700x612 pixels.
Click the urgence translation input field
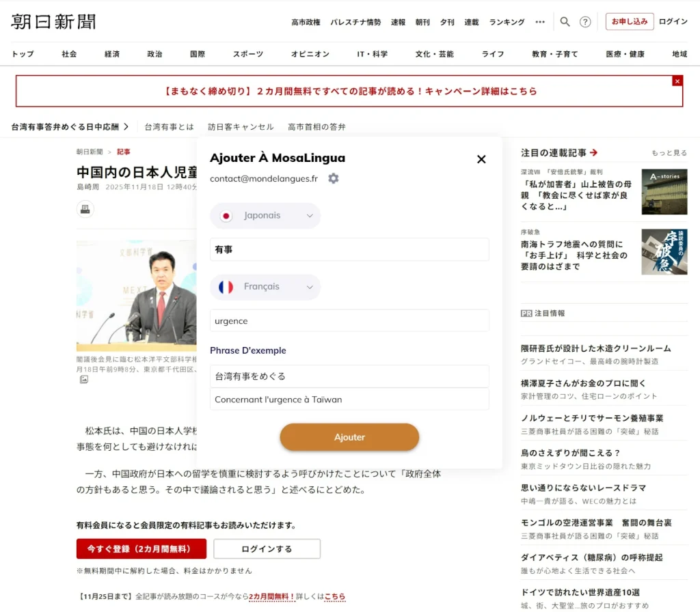[349, 321]
